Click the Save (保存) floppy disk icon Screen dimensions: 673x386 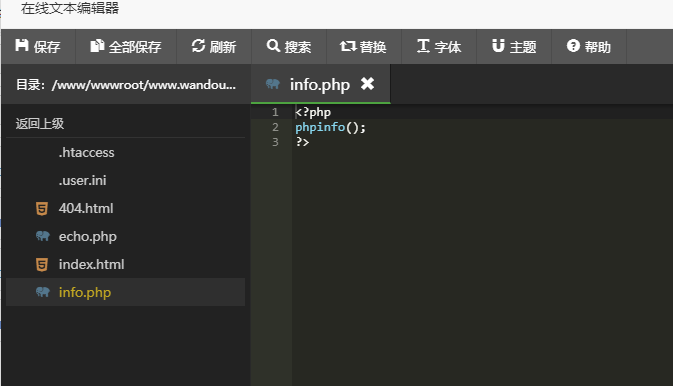(x=22, y=46)
